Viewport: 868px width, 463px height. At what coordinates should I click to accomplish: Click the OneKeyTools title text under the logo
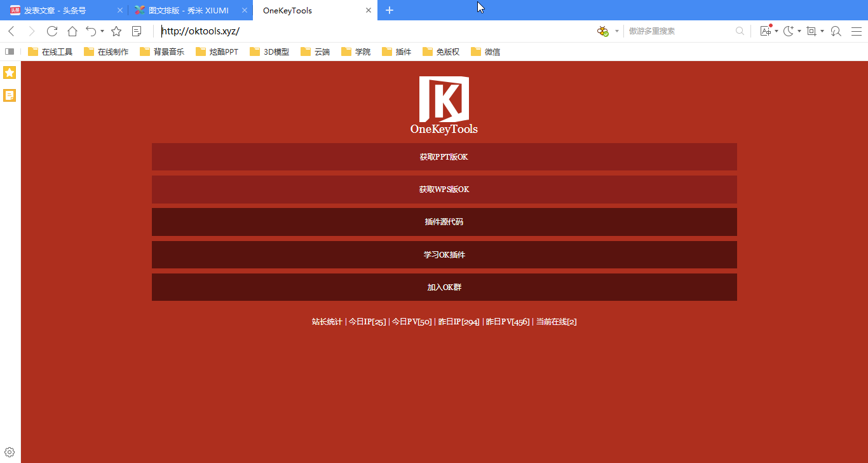pos(444,129)
